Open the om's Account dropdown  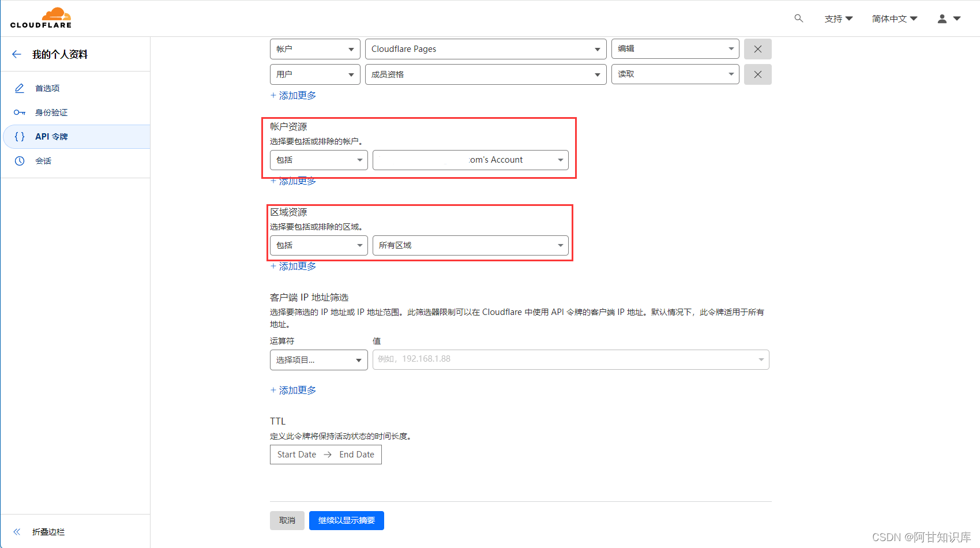pyautogui.click(x=471, y=160)
